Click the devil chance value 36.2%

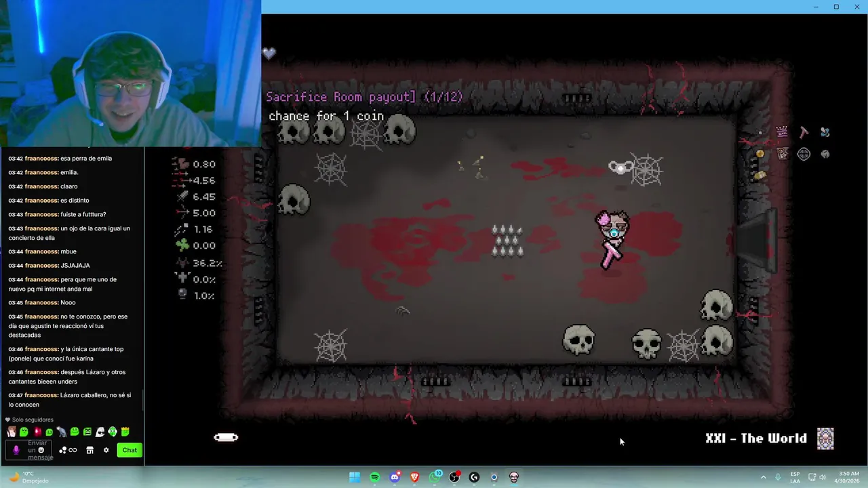[x=208, y=263]
